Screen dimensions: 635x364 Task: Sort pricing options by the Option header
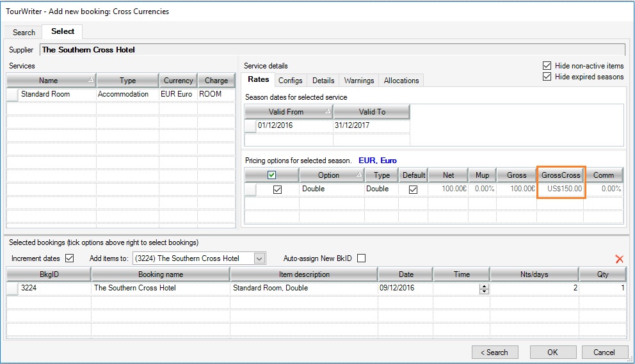pos(328,175)
